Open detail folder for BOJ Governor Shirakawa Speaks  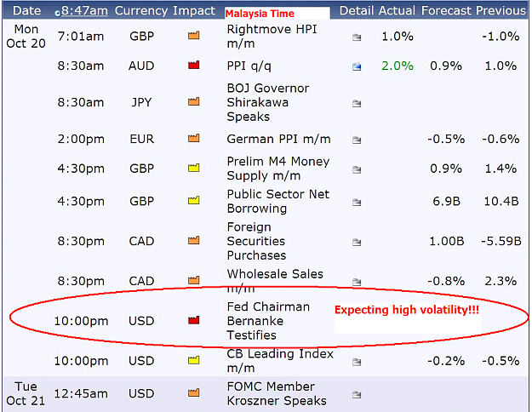click(357, 103)
